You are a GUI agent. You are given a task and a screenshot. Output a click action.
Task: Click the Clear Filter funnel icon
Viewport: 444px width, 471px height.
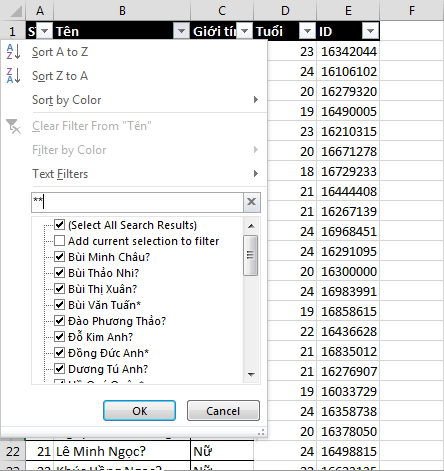click(x=13, y=126)
